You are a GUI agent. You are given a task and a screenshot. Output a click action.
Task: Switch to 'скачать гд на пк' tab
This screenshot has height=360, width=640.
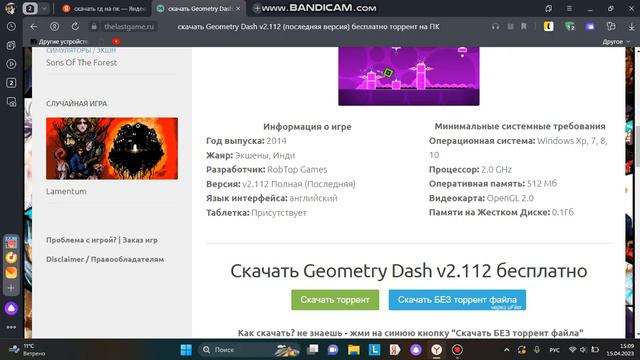(x=104, y=8)
